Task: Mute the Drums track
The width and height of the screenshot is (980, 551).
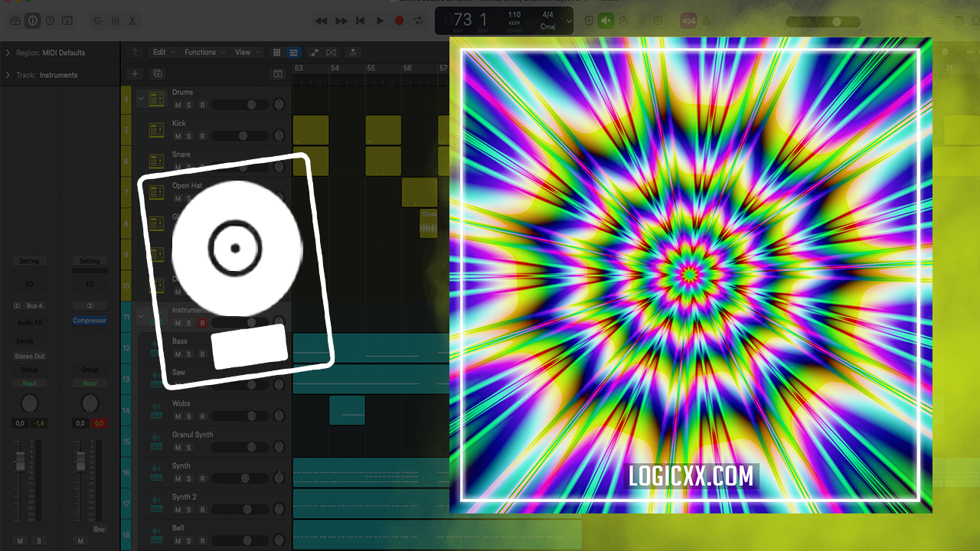Action: pyautogui.click(x=178, y=105)
